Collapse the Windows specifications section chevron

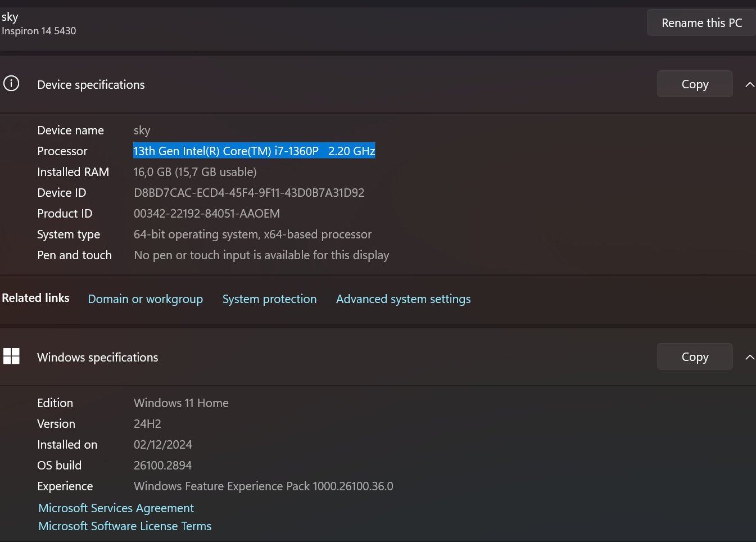tap(749, 358)
